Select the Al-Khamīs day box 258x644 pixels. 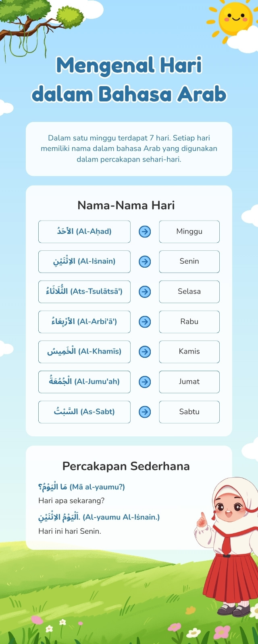pyautogui.click(x=84, y=352)
